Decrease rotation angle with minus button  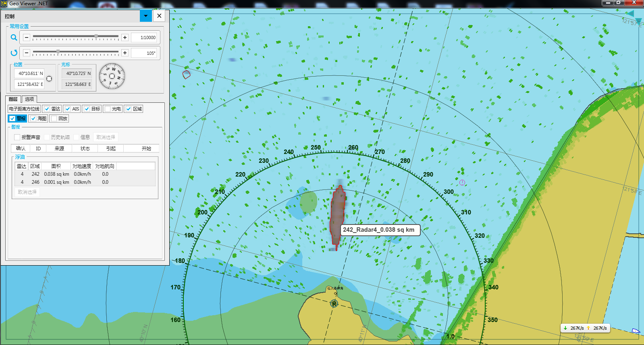pos(27,53)
